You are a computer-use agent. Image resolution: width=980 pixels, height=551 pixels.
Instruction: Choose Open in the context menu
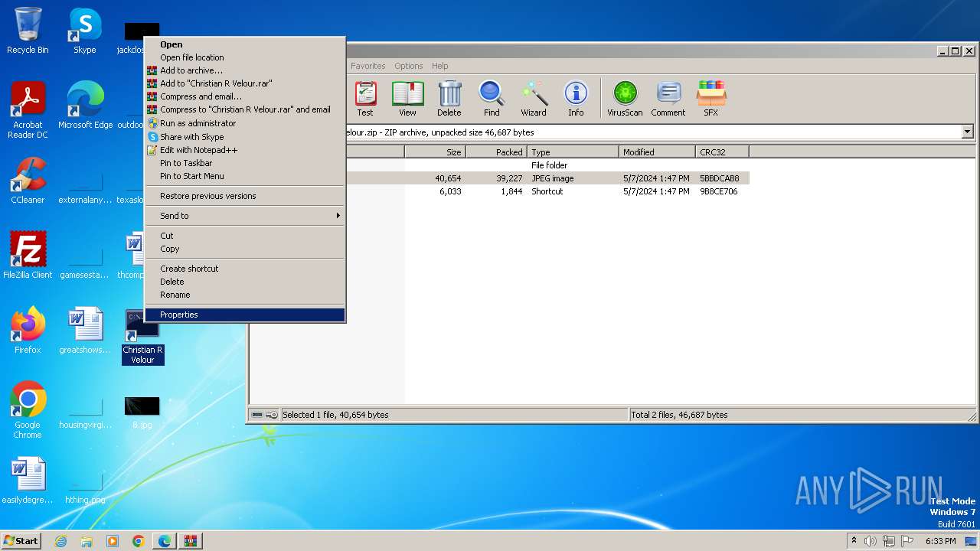(245, 44)
